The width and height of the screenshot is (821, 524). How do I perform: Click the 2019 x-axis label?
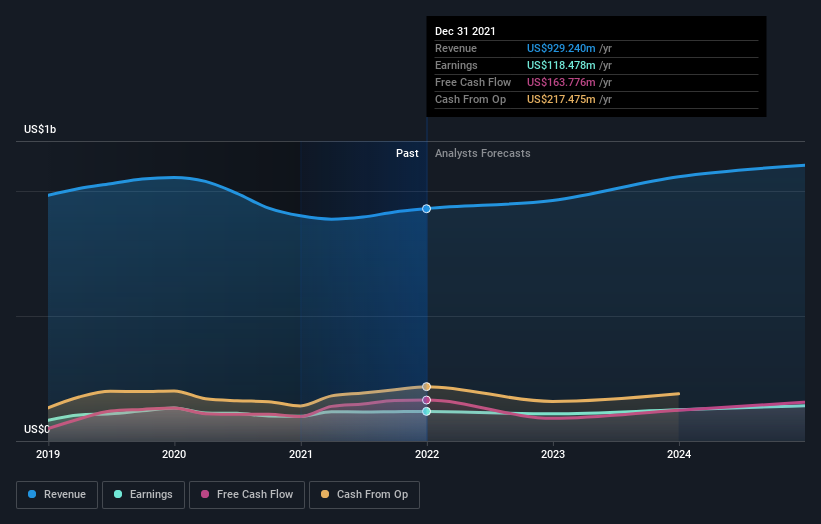pos(48,454)
